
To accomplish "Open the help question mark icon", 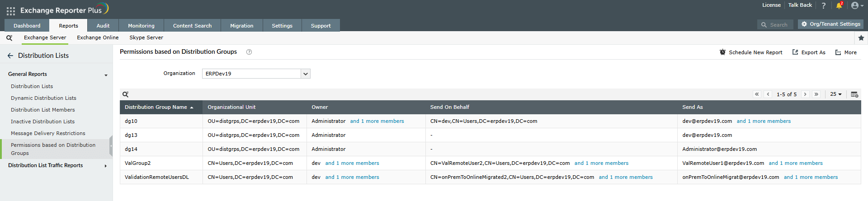I will tap(824, 6).
